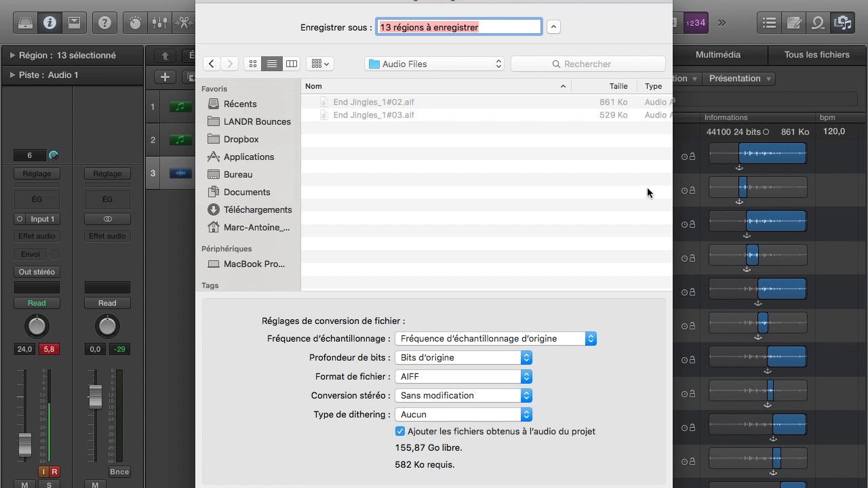Toggle the Bnce button on output strip
Viewport: 868px width, 488px height.
[119, 472]
